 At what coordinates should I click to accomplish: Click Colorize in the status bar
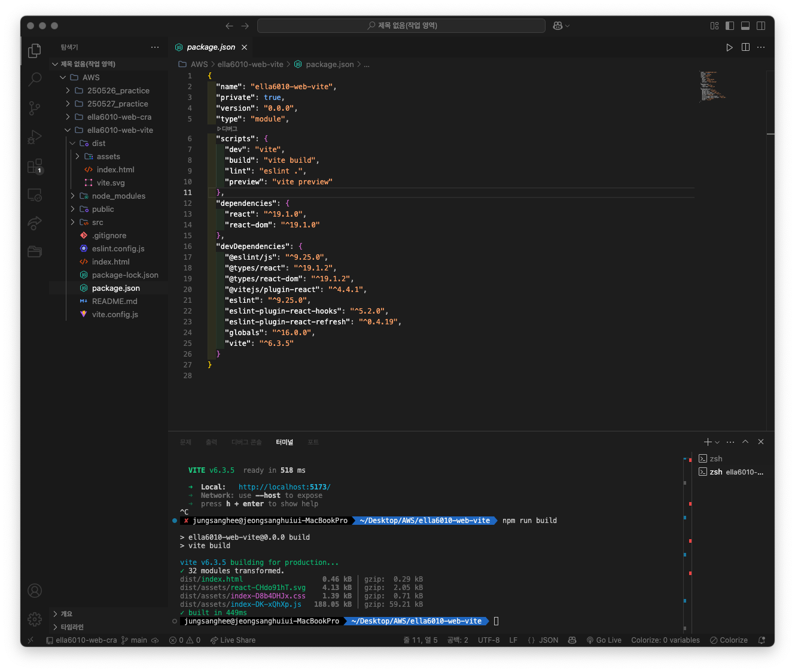pos(729,640)
